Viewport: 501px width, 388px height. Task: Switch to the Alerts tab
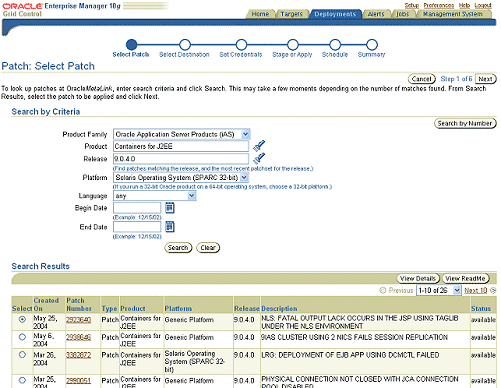376,14
